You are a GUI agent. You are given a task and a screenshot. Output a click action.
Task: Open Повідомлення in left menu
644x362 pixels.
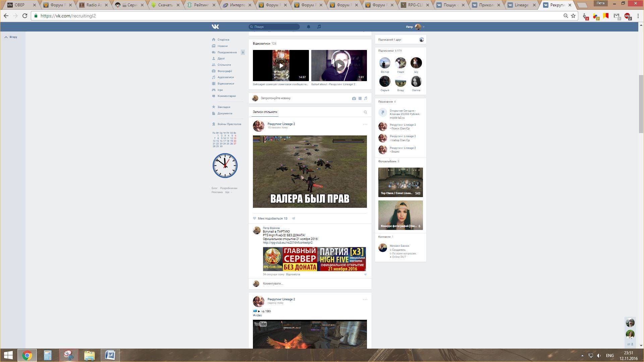227,52
